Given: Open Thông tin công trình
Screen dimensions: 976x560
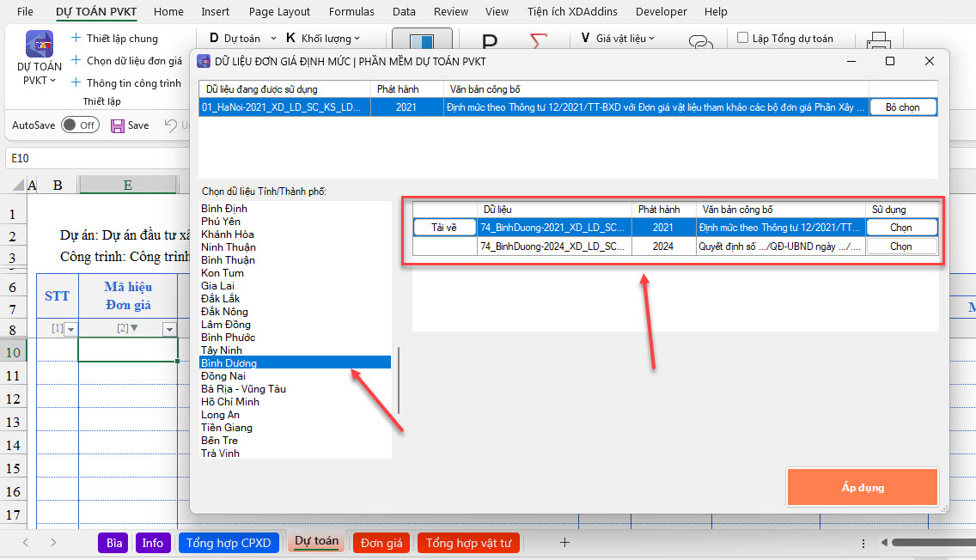Looking at the screenshot, I should pyautogui.click(x=133, y=83).
